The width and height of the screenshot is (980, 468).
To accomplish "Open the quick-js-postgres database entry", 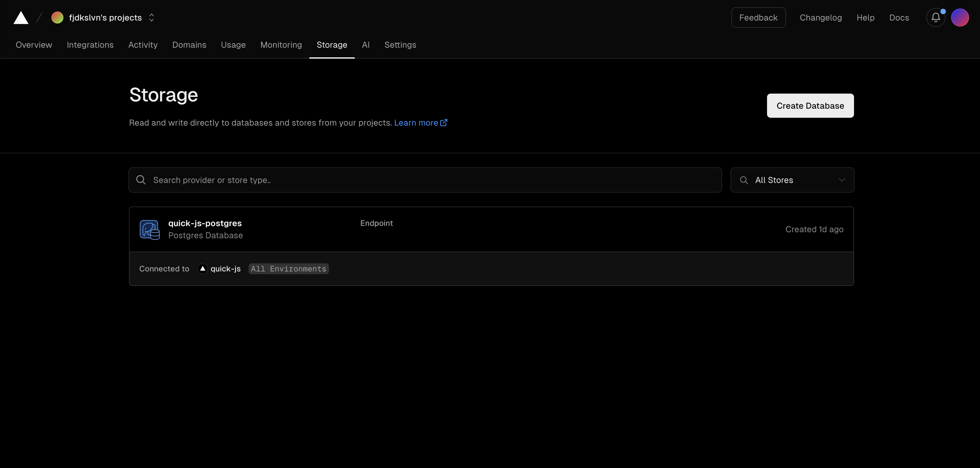I will click(x=205, y=223).
